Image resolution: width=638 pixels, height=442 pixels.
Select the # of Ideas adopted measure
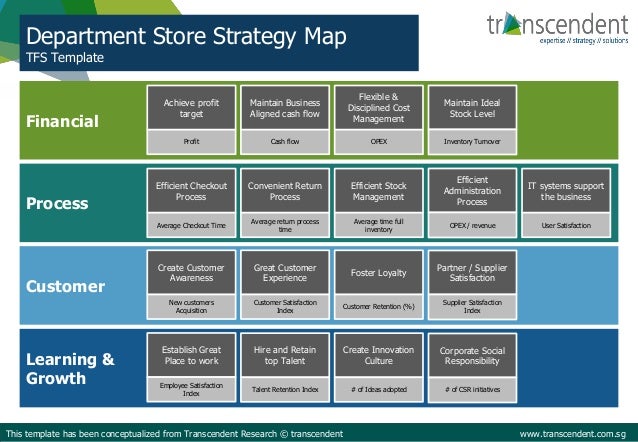click(378, 389)
